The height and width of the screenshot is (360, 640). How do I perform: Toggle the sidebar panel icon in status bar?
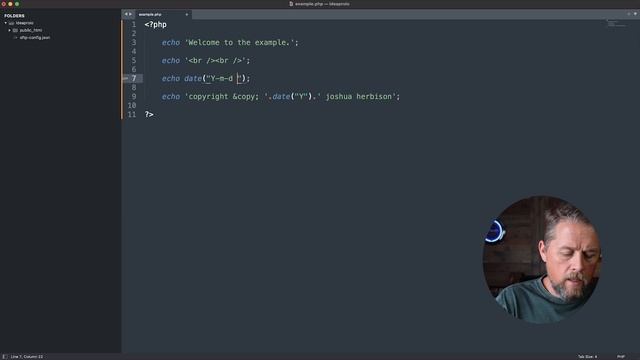5,356
